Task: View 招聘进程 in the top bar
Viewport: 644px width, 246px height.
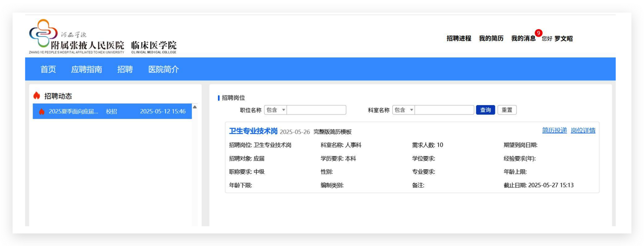Action: pos(459,39)
